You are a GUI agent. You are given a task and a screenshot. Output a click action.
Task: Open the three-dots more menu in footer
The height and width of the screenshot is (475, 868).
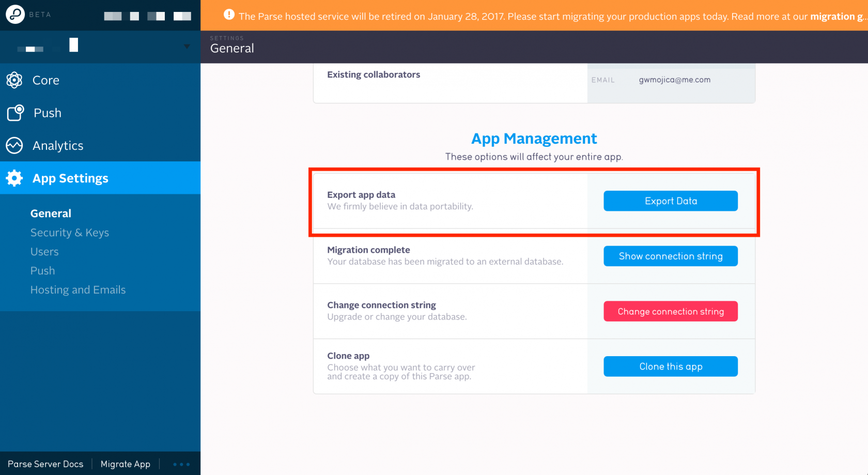point(181,464)
